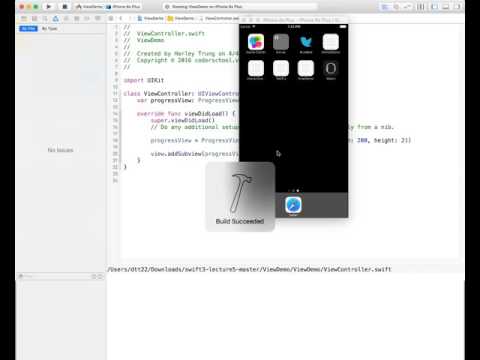Viewport: 480px width, 360px height.
Task: Open the ViewDemo scheme selector
Action: pyautogui.click(x=89, y=7)
